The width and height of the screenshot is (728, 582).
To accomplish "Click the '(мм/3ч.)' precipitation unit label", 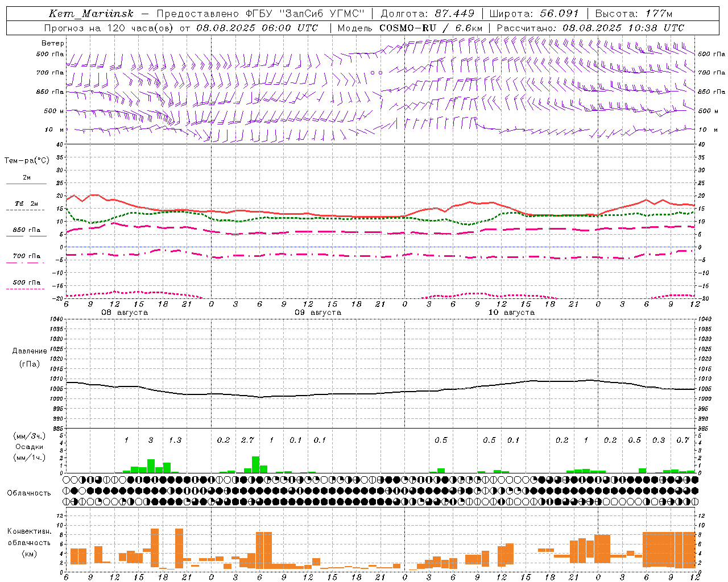I will pyautogui.click(x=29, y=436).
